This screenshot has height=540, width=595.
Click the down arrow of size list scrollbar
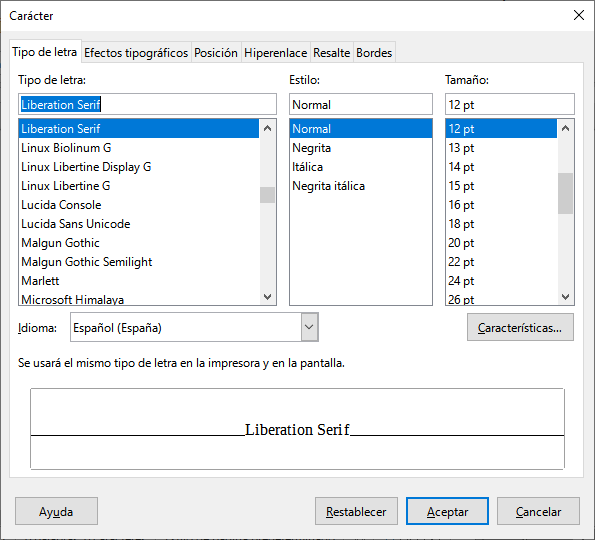(x=565, y=296)
